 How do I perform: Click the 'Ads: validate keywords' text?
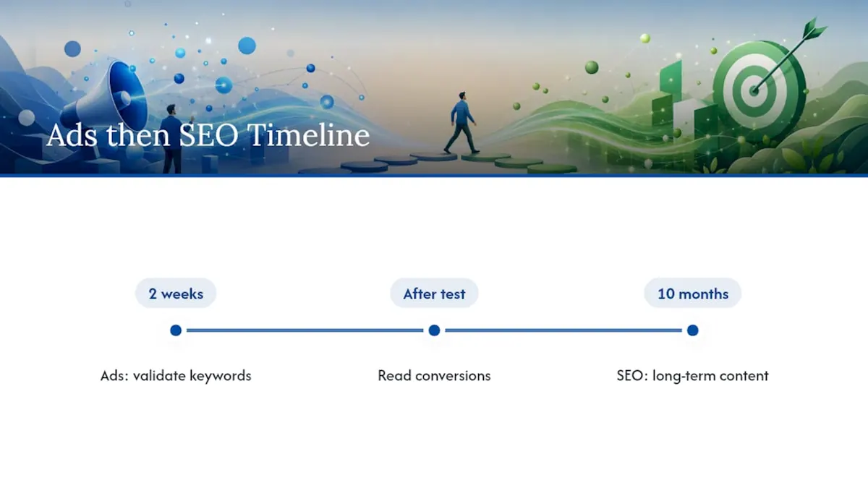pyautogui.click(x=176, y=376)
